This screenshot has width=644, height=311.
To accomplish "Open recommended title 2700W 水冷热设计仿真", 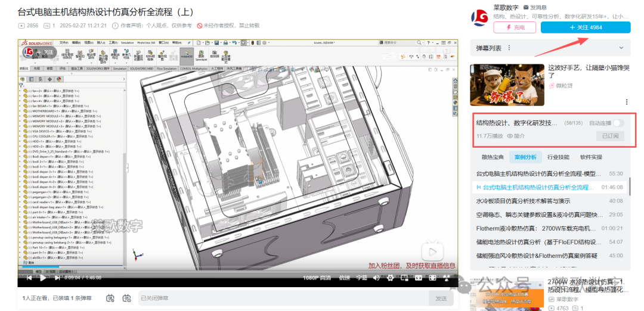I will (588, 285).
